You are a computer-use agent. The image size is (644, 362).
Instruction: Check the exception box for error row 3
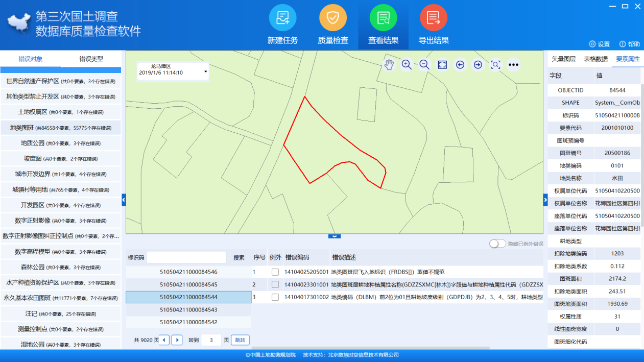275,297
